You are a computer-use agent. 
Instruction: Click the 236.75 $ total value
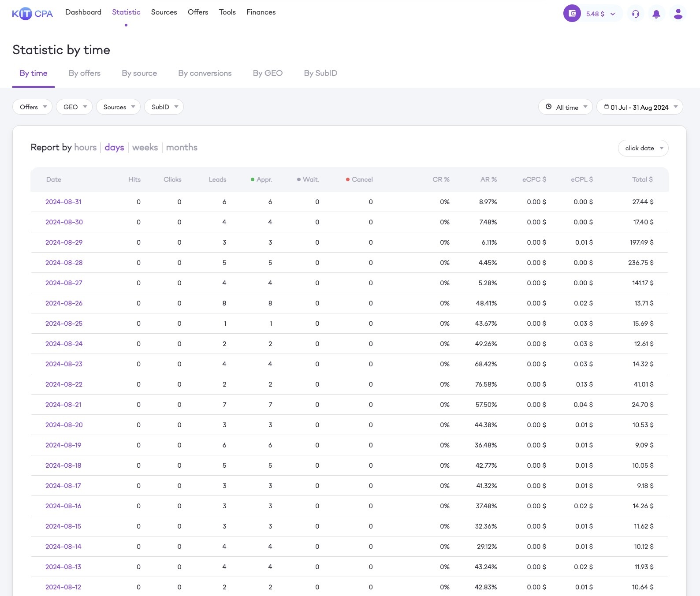coord(641,263)
